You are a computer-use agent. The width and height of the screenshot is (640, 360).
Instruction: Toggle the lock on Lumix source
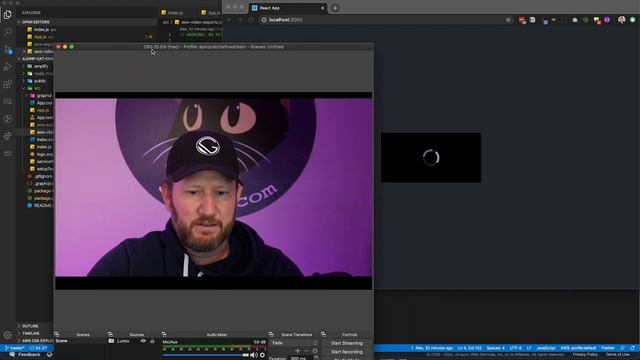(x=152, y=341)
